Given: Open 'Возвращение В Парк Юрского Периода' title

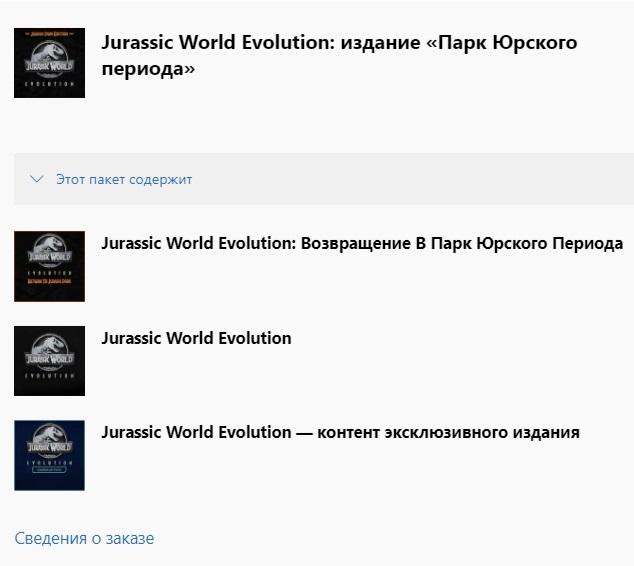Looking at the screenshot, I should (362, 244).
